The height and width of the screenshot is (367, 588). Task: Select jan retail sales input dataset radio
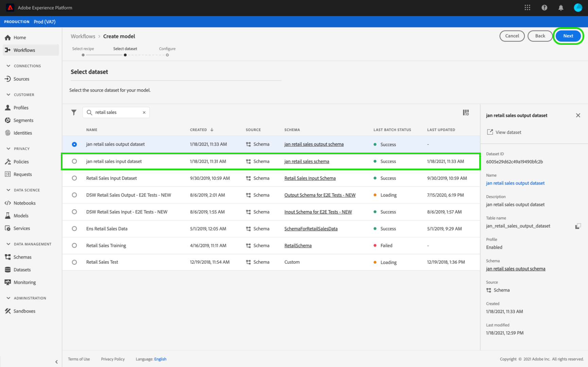tap(74, 161)
